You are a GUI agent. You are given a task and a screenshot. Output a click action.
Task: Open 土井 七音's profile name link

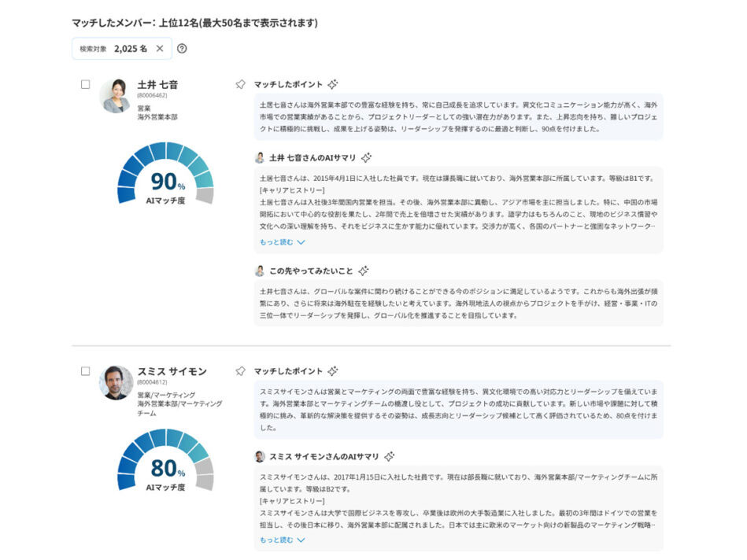pos(157,84)
